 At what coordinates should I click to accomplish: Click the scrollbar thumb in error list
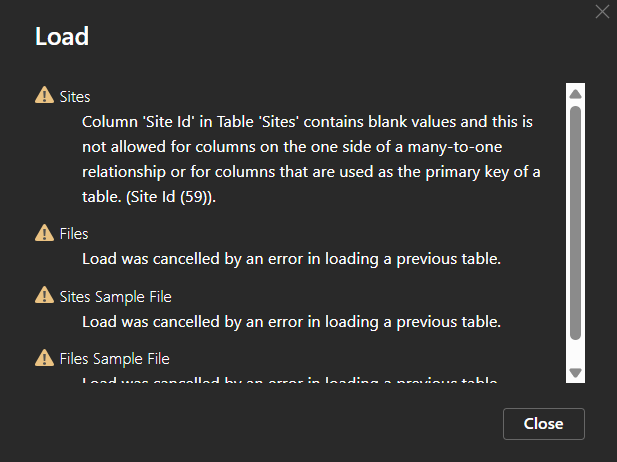coord(575,220)
